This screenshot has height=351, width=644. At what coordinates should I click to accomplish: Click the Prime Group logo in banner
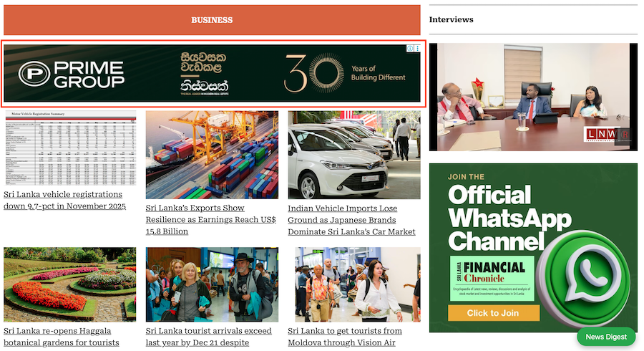pyautogui.click(x=72, y=74)
